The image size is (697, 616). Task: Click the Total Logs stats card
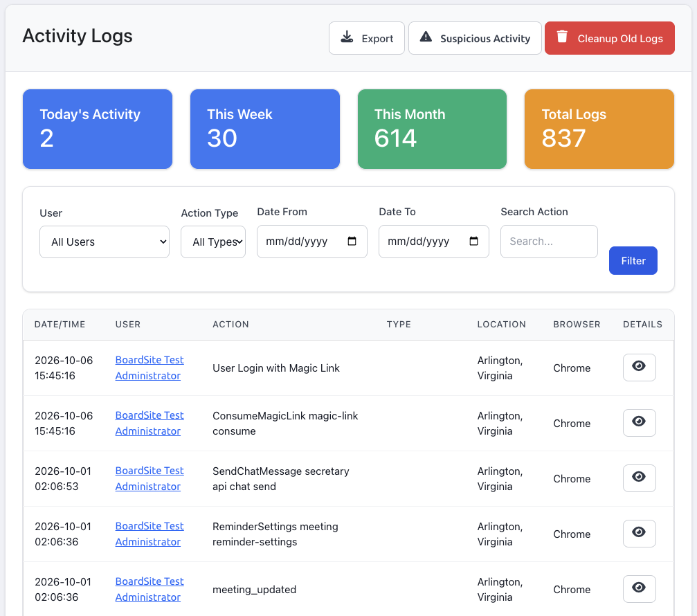pos(599,129)
